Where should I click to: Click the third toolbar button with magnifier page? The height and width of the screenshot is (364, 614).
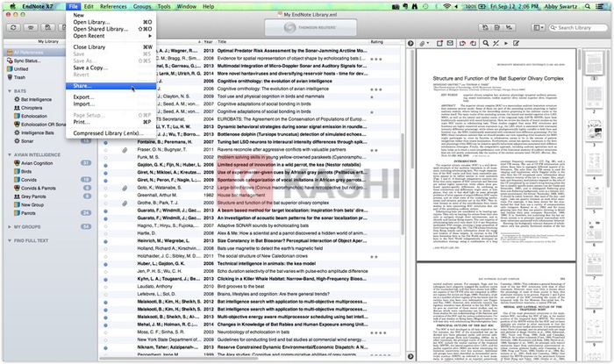coord(48,27)
